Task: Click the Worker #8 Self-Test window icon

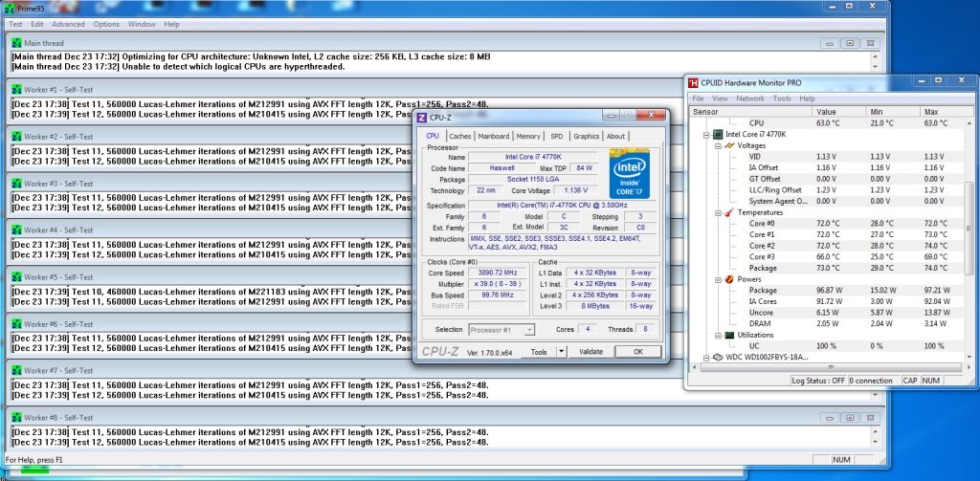Action: [x=17, y=418]
